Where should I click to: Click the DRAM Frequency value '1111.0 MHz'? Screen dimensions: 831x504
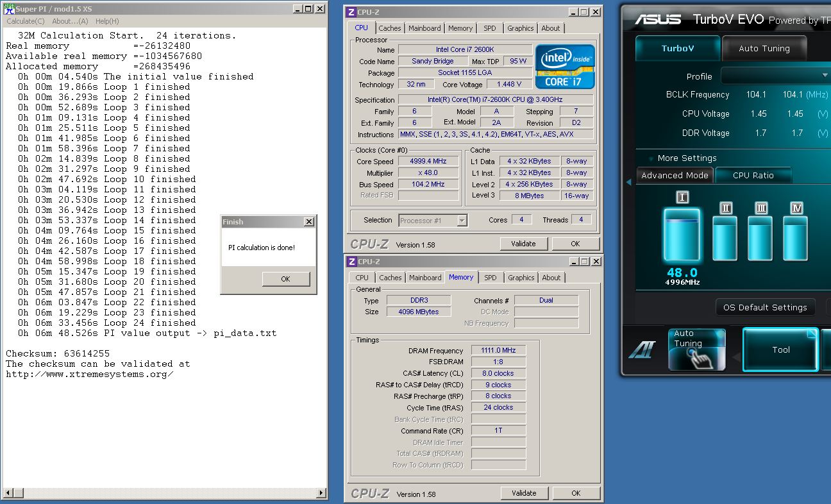tap(498, 351)
